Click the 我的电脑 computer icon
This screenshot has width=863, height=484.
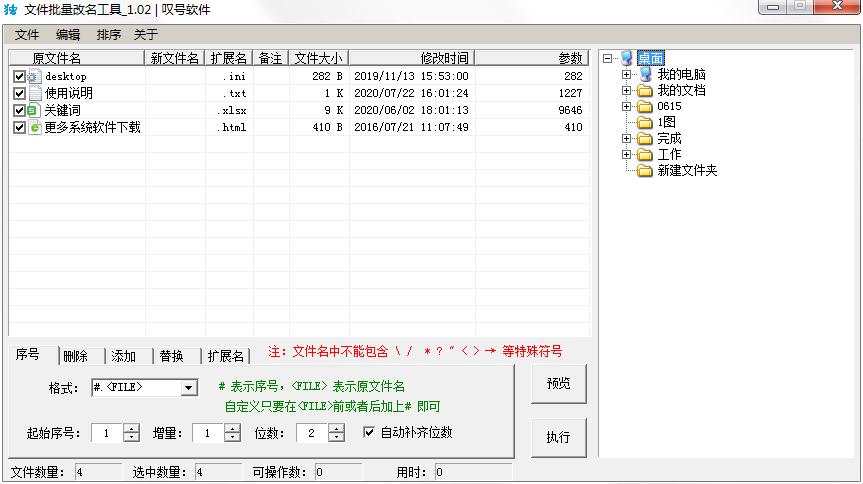(645, 75)
